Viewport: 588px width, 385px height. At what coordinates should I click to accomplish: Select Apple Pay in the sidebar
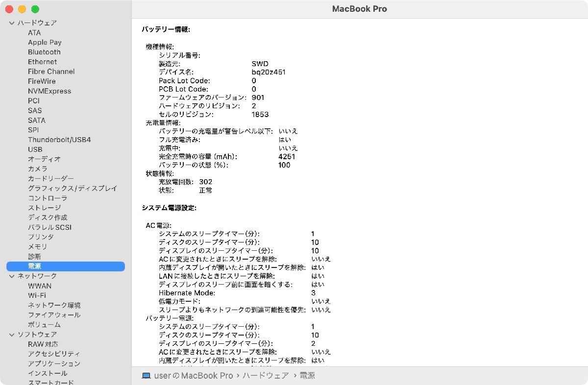point(45,43)
